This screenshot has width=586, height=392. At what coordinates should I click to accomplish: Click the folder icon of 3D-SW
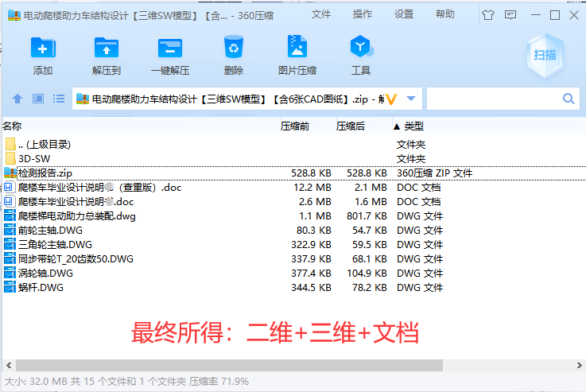point(10,158)
